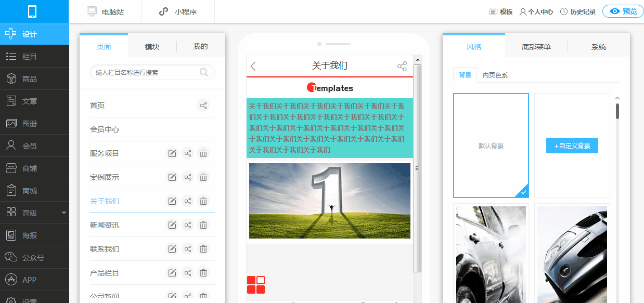644x303 pixels.
Task: Delete the 产品栏目 page
Action: pos(203,273)
